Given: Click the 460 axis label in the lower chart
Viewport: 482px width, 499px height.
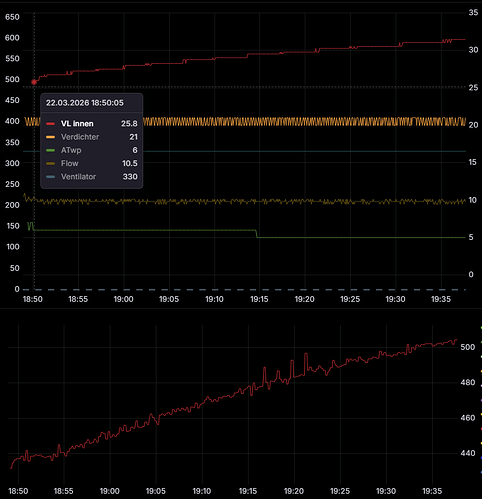Looking at the screenshot, I should [468, 418].
